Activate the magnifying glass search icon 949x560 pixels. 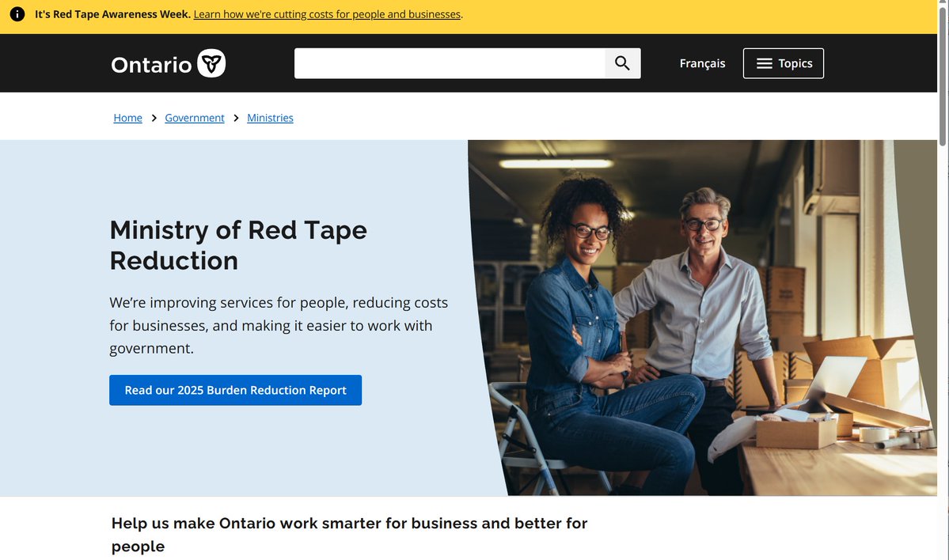(621, 62)
